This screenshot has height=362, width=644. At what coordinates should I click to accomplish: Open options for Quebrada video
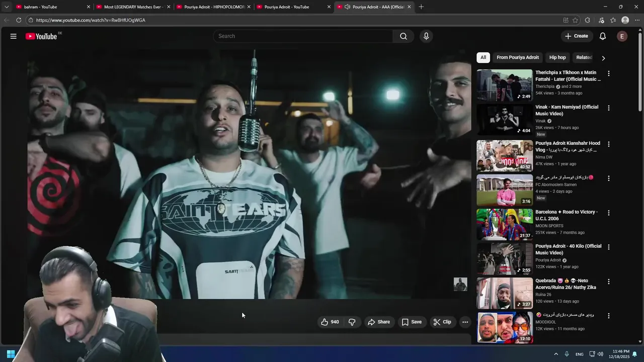pos(608,282)
